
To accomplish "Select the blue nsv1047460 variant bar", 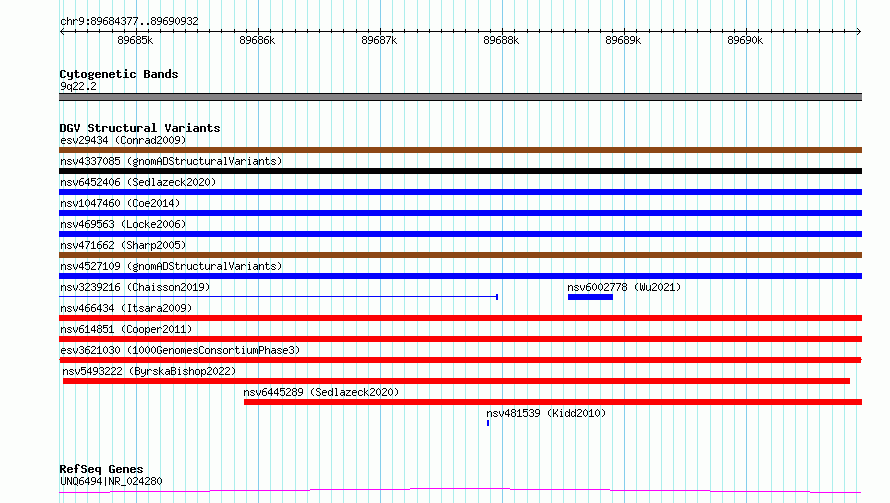I will (460, 213).
